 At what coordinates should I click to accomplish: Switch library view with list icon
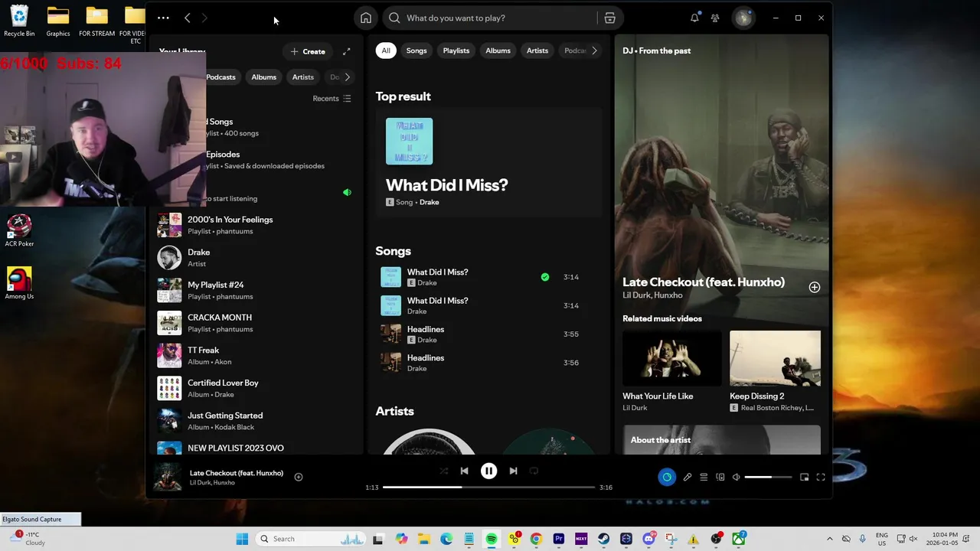[347, 98]
